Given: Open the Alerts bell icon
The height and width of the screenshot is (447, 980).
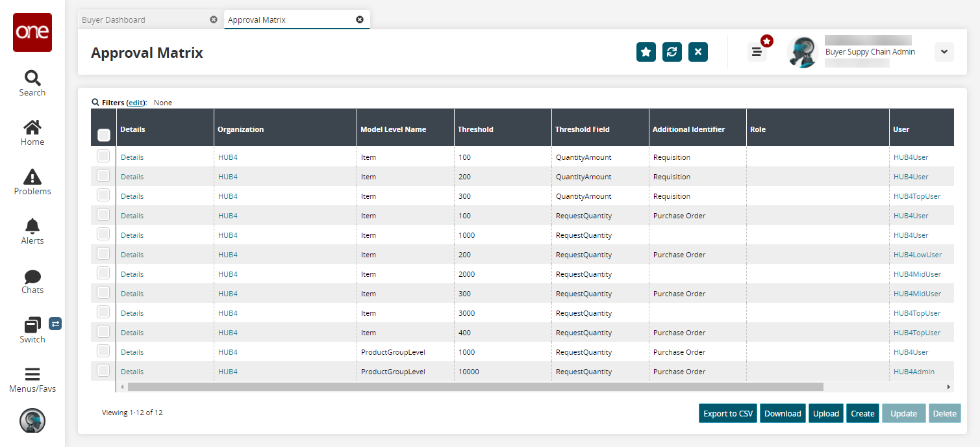Looking at the screenshot, I should click(x=32, y=231).
